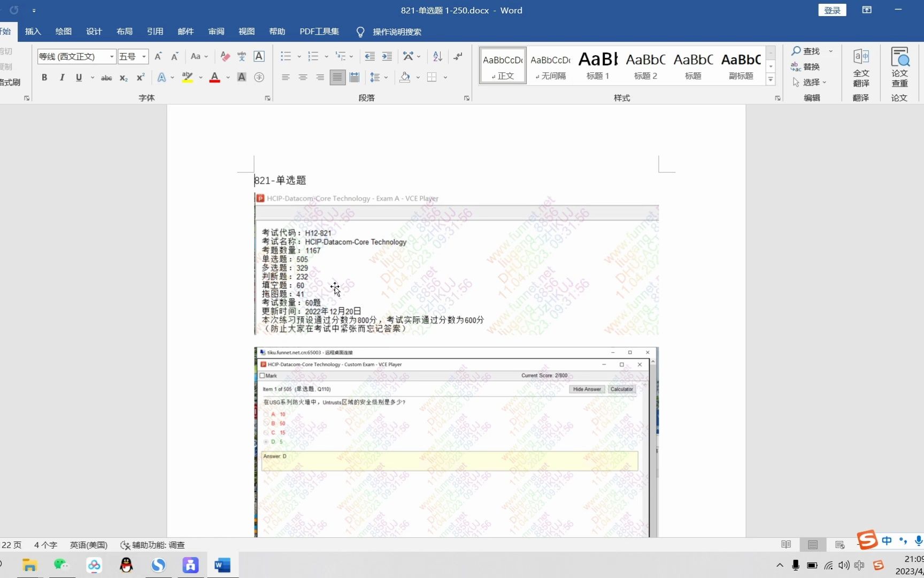Toggle strikethrough text
This screenshot has width=924, height=578.
[x=106, y=78]
